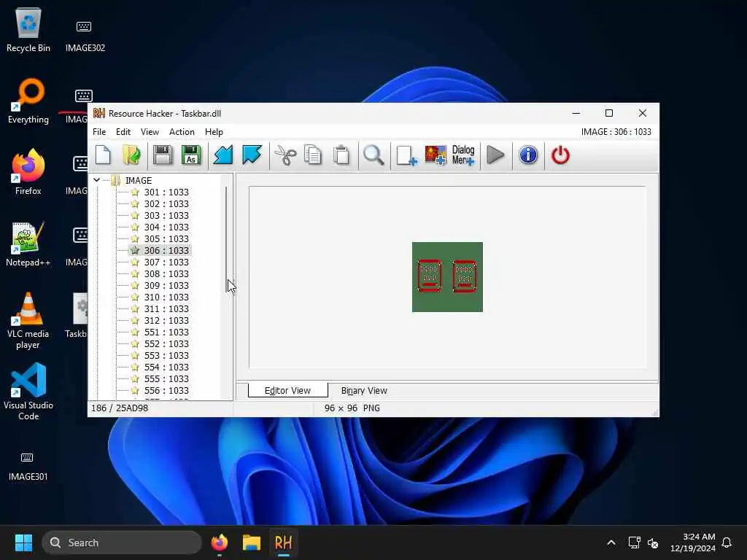Image resolution: width=747 pixels, height=560 pixels.
Task: Open the Edit menu
Action: pyautogui.click(x=123, y=132)
